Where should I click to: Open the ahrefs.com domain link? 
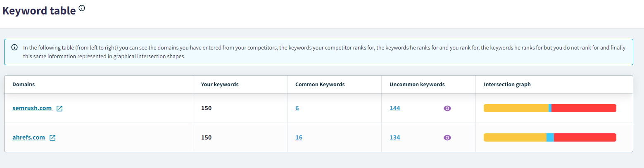tap(29, 137)
